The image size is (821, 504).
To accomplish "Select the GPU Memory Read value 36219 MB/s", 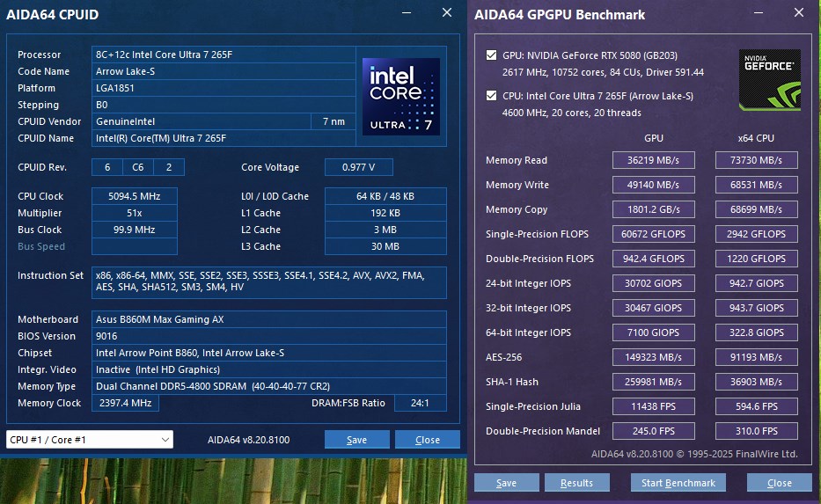I will pyautogui.click(x=653, y=160).
